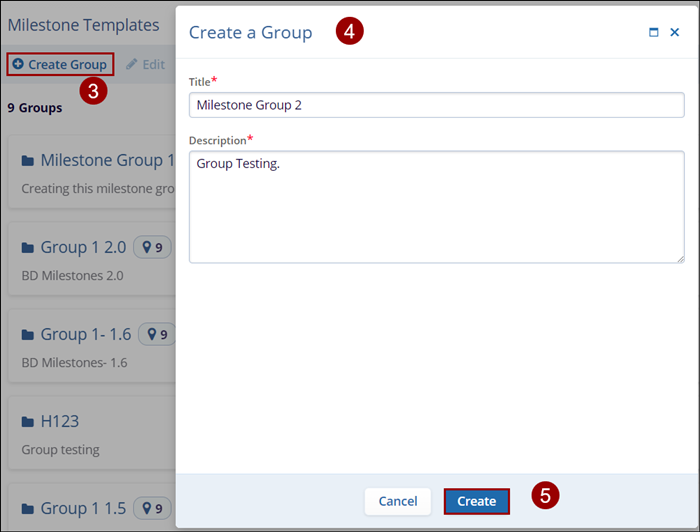The image size is (700, 532).
Task: Open the Group 1 1.5 title
Action: [83, 509]
